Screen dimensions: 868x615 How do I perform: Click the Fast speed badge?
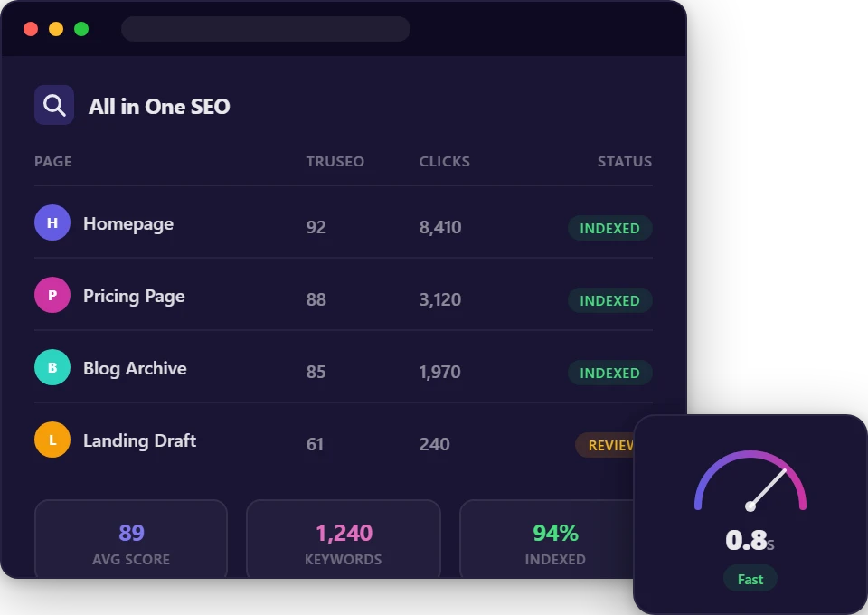pos(750,579)
